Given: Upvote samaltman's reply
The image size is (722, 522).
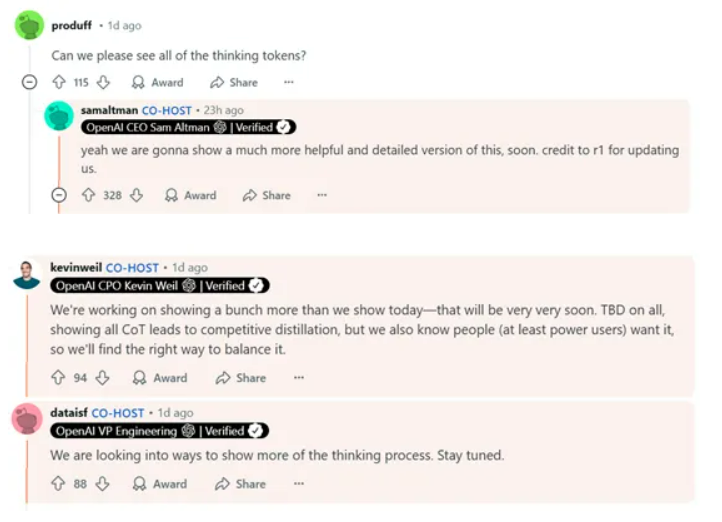Looking at the screenshot, I should (88, 195).
